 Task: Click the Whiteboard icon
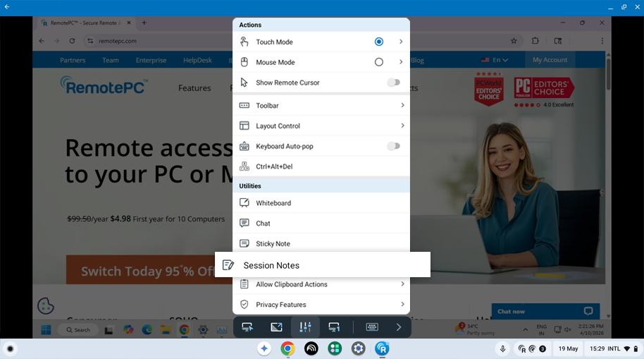click(x=244, y=202)
